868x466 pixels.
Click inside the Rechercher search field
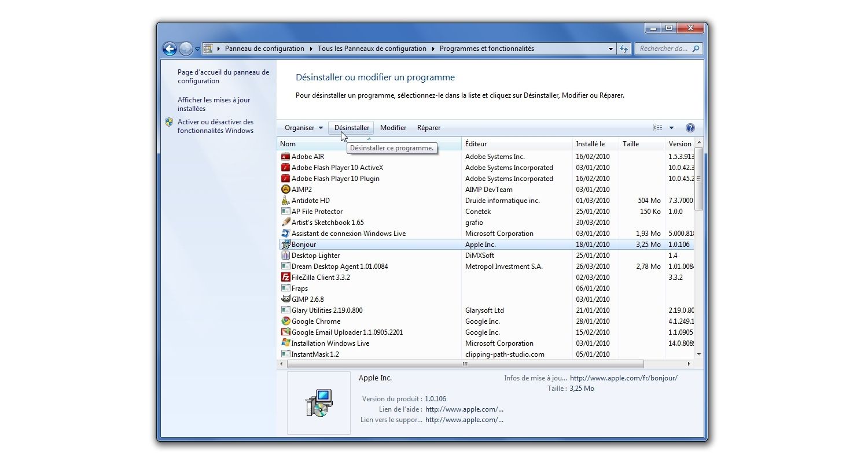pos(665,49)
